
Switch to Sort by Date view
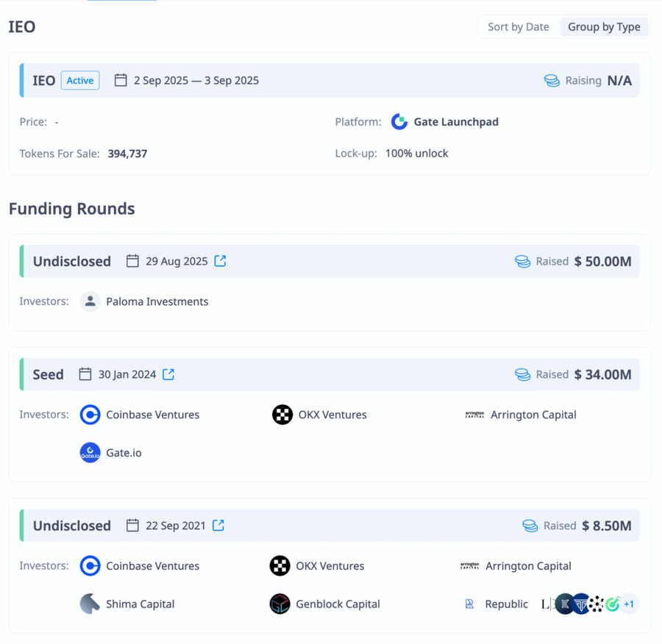[x=518, y=27]
